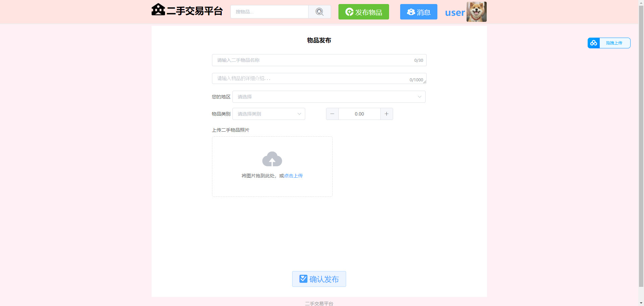
Task: Click the 上传二手物品照片 label
Action: [x=230, y=130]
